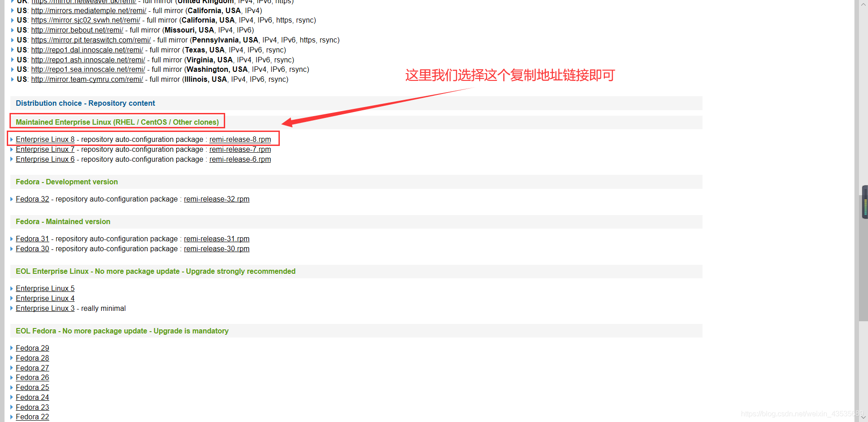Open the remi-release-7.rpm package link

click(x=240, y=150)
